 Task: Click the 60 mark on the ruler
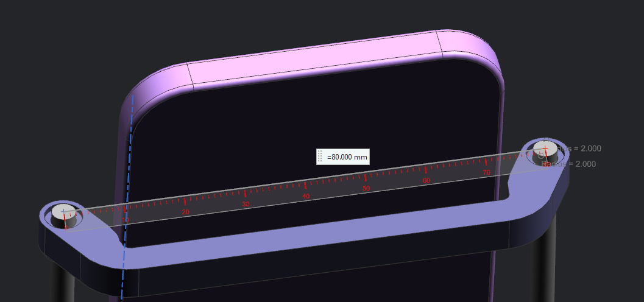pos(426,181)
